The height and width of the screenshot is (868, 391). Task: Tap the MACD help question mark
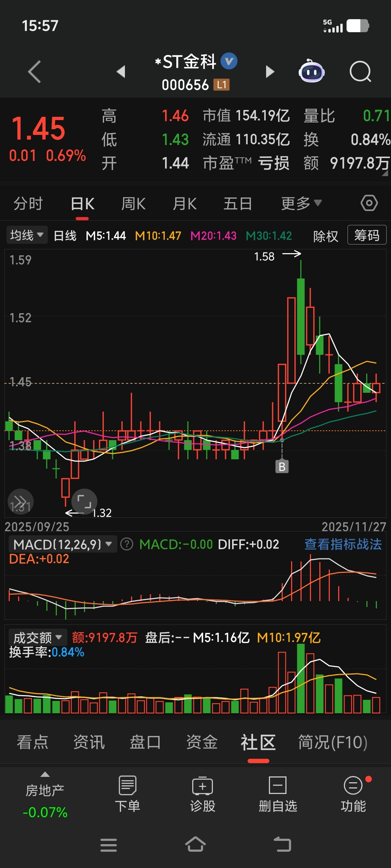click(x=127, y=544)
